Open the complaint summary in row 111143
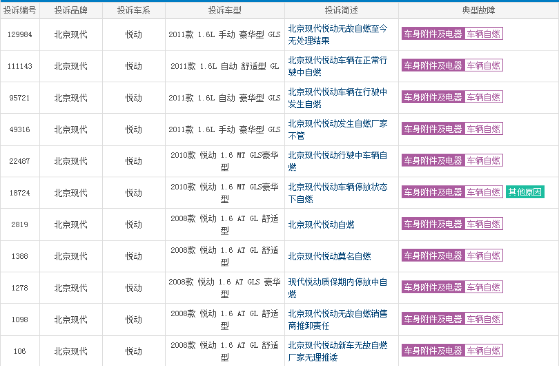 pyautogui.click(x=338, y=66)
